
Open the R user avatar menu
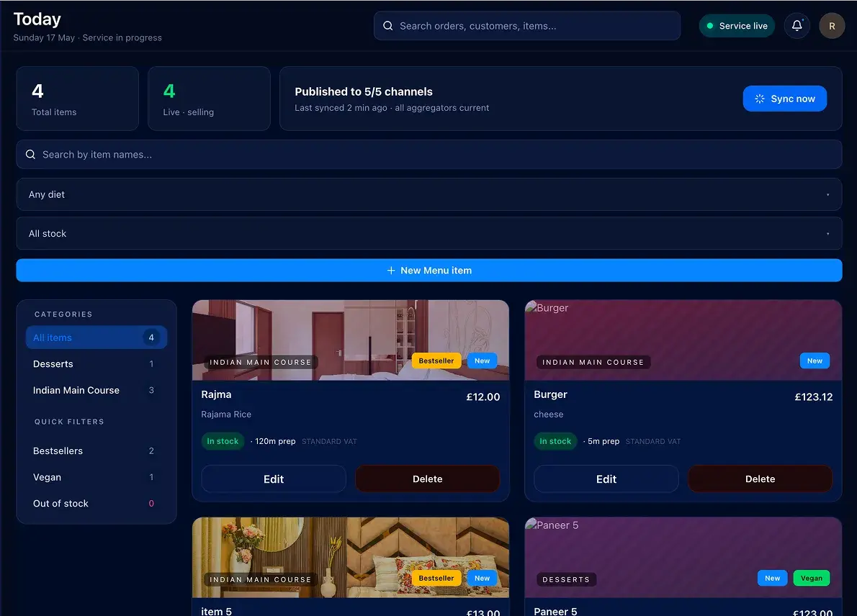point(832,26)
